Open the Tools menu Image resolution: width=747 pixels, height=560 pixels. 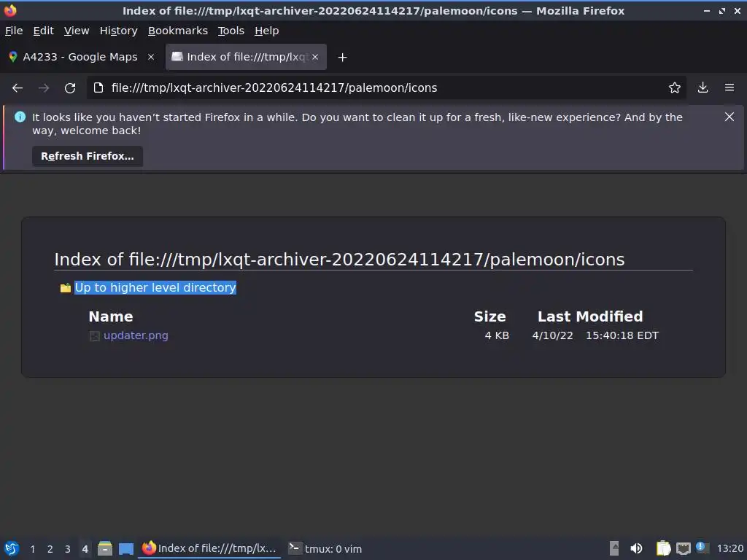(231, 31)
